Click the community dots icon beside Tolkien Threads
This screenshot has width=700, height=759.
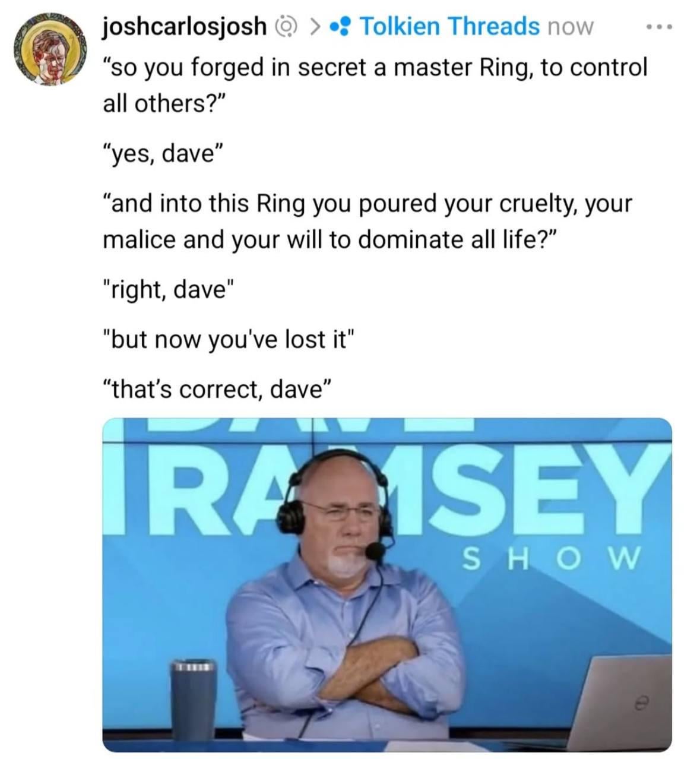(x=342, y=26)
